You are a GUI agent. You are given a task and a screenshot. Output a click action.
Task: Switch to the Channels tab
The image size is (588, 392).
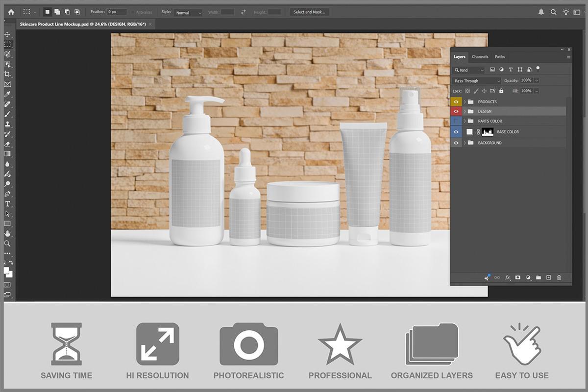click(480, 57)
